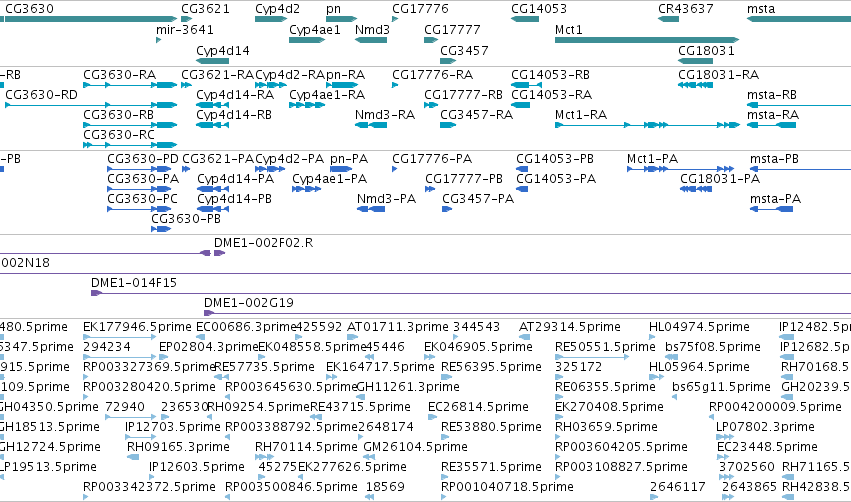Click the EK270408.5prime EST label
The height and width of the screenshot is (502, 851).
click(x=609, y=407)
